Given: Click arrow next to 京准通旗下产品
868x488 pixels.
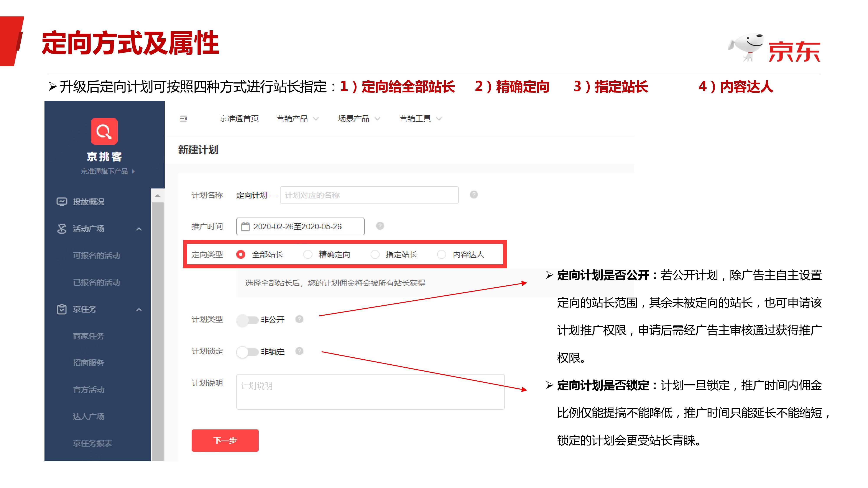Looking at the screenshot, I should pyautogui.click(x=133, y=171).
